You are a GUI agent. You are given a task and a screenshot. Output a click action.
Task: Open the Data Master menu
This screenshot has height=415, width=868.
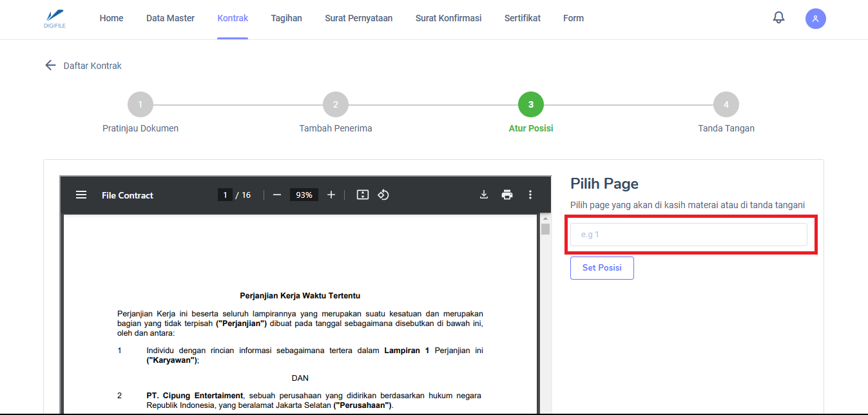point(170,18)
